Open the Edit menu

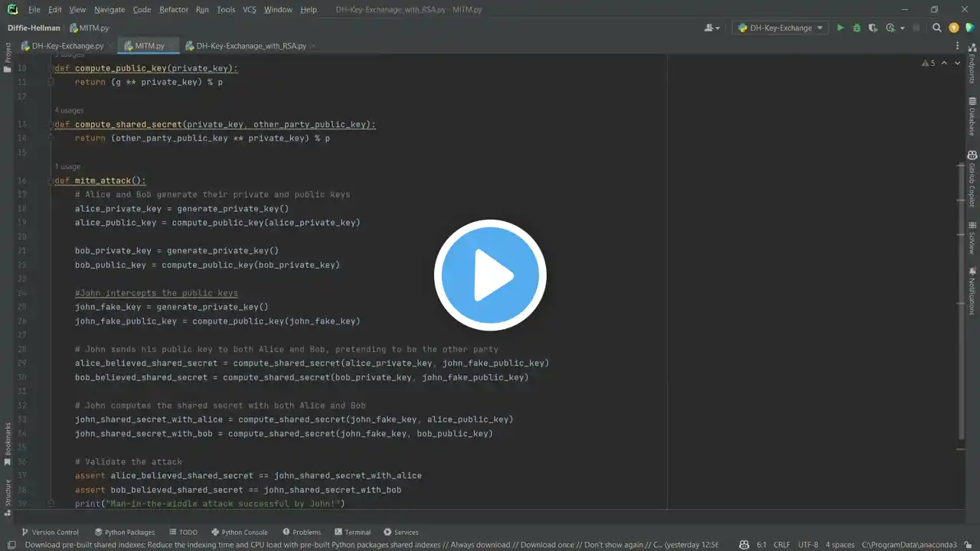(x=54, y=9)
